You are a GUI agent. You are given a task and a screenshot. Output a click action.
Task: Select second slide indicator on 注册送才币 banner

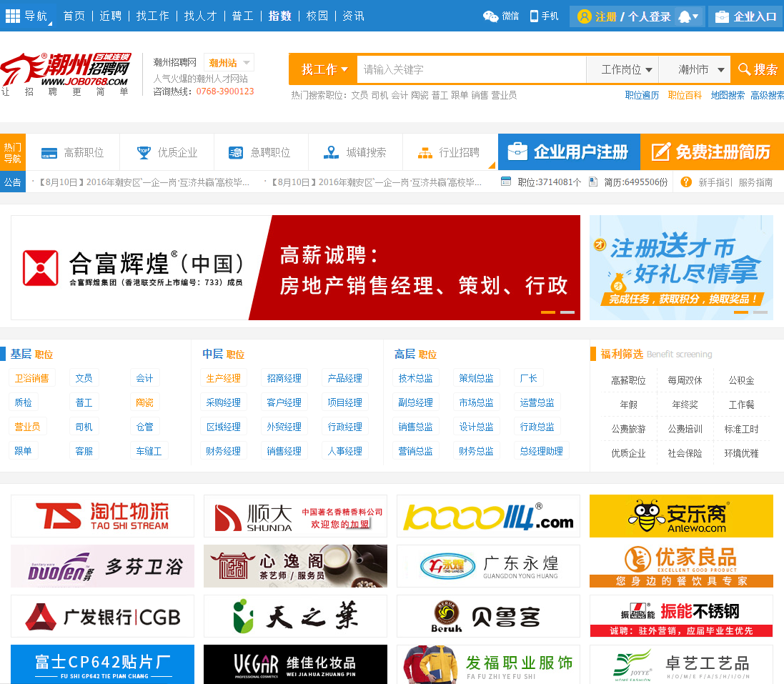(x=760, y=312)
